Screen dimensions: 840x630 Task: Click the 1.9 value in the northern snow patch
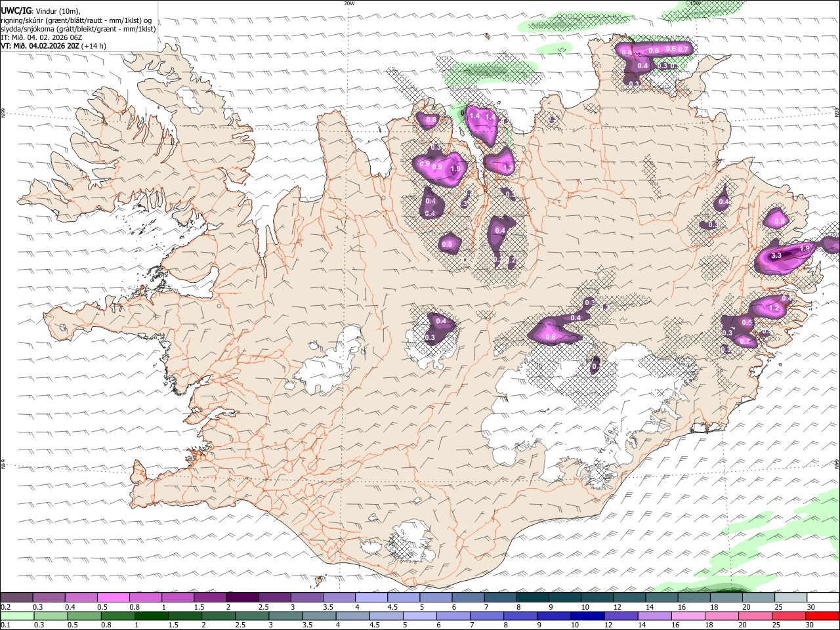click(455, 169)
